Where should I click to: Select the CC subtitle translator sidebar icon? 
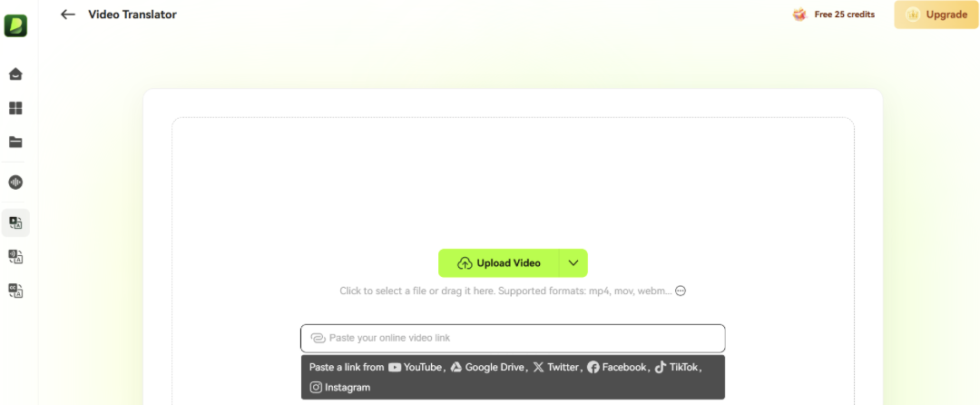tap(15, 291)
